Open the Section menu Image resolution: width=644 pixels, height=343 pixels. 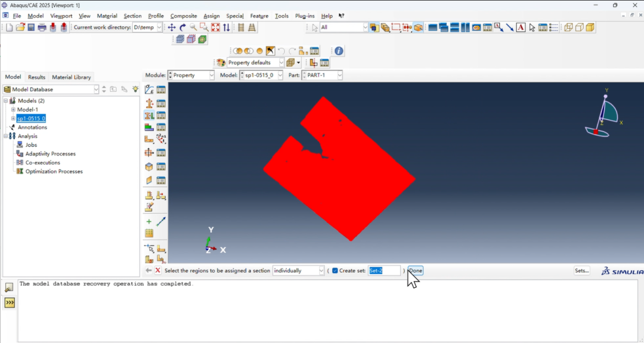(x=132, y=16)
